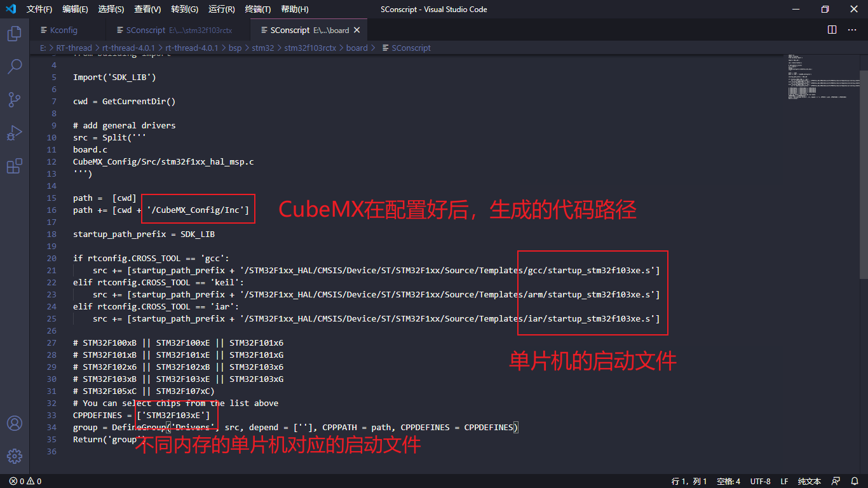Image resolution: width=868 pixels, height=488 pixels.
Task: Open the 帮助(H) menu
Action: 294,9
